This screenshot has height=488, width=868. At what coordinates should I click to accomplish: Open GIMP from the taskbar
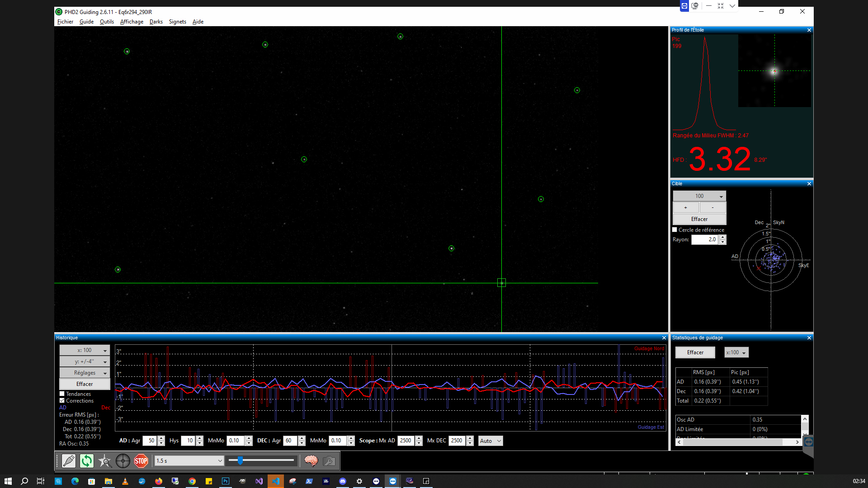[242, 481]
